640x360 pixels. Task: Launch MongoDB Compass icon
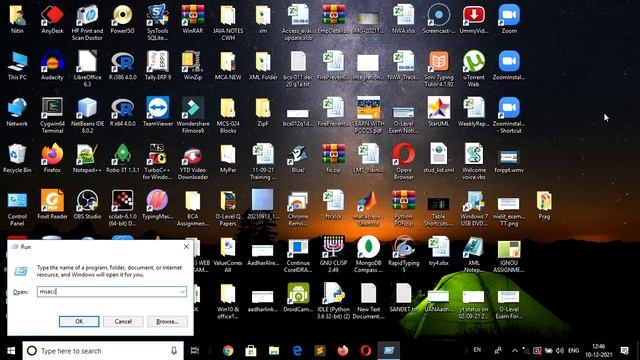coord(368,255)
